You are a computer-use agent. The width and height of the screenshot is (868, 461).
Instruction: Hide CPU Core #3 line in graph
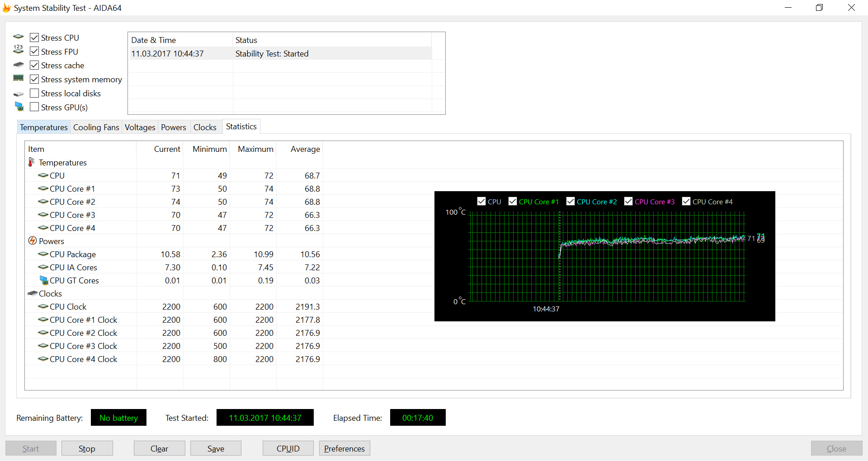click(x=628, y=201)
